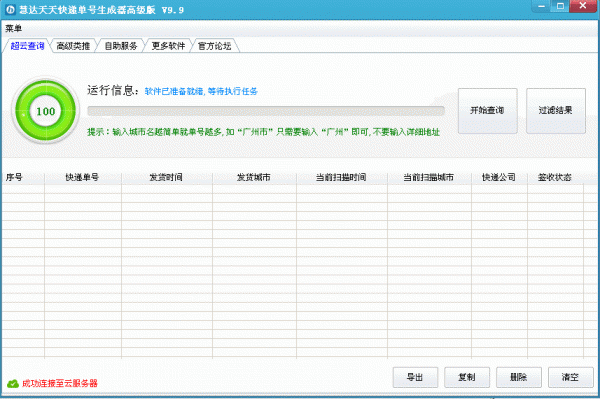
Task: Sort by 发货时间 column header
Action: coord(166,178)
